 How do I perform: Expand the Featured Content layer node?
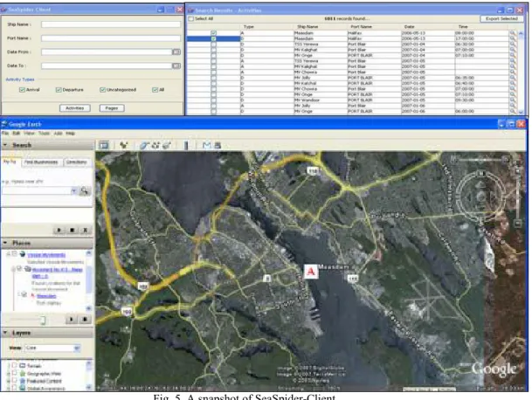pos(9,381)
